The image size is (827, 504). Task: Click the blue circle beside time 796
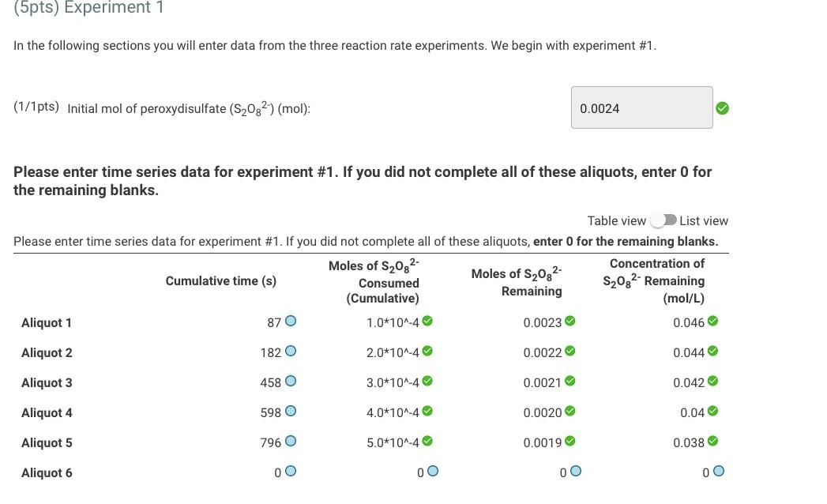[x=291, y=441]
